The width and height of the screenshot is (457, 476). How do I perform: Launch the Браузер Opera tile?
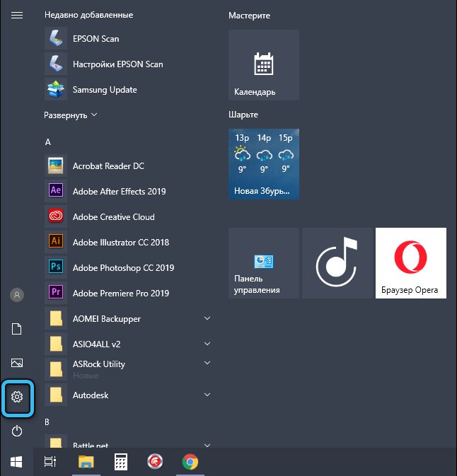pyautogui.click(x=411, y=263)
